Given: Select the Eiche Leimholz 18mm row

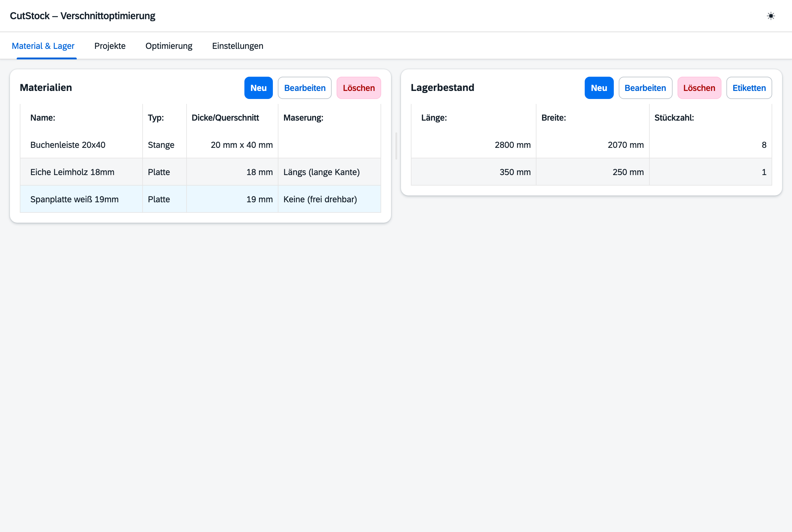Looking at the screenshot, I should pyautogui.click(x=200, y=172).
